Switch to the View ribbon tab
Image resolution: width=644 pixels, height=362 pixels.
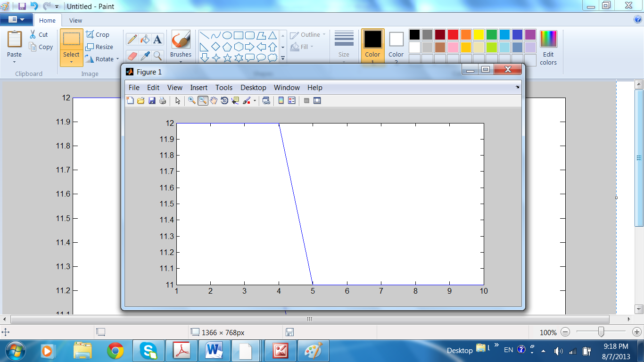pos(75,20)
